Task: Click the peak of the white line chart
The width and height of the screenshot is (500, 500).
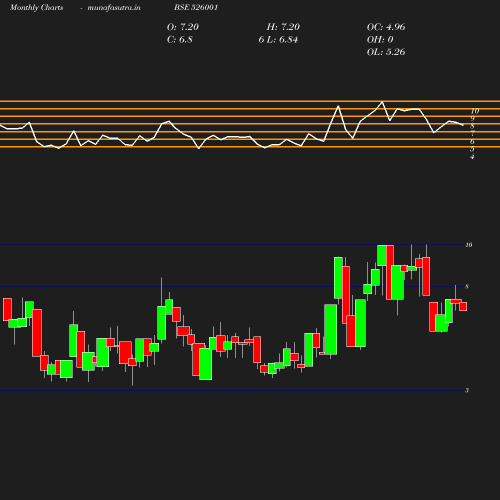Action: point(382,102)
